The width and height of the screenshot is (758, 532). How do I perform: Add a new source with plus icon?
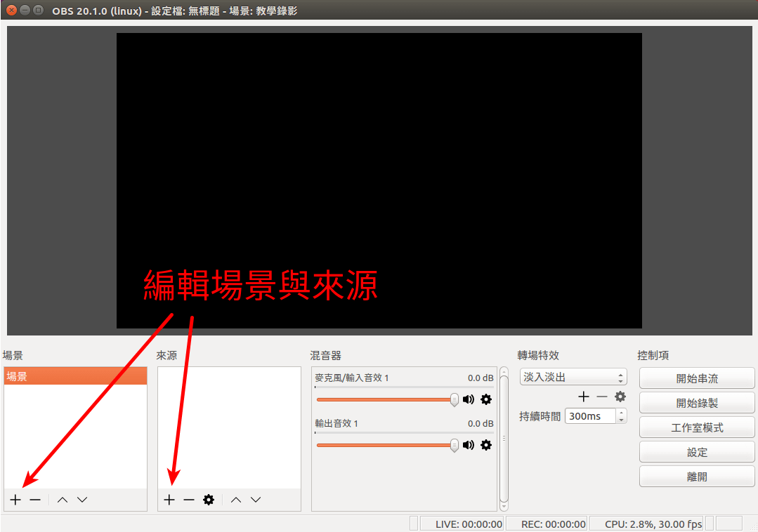pos(169,500)
